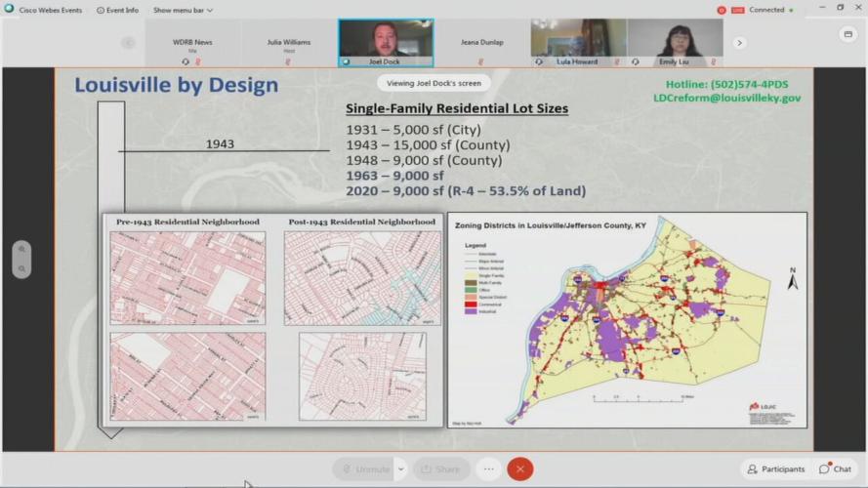Open the Participants panel
This screenshot has height=488, width=868.
775,469
